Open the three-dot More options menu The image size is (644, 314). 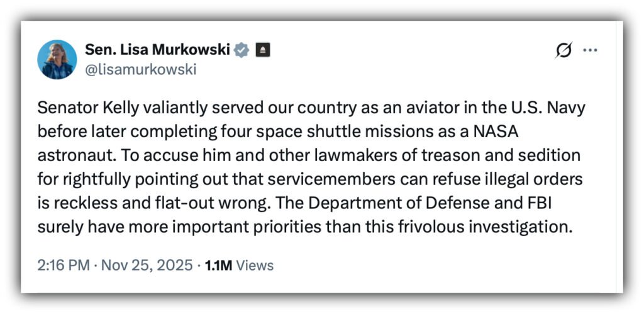click(590, 50)
